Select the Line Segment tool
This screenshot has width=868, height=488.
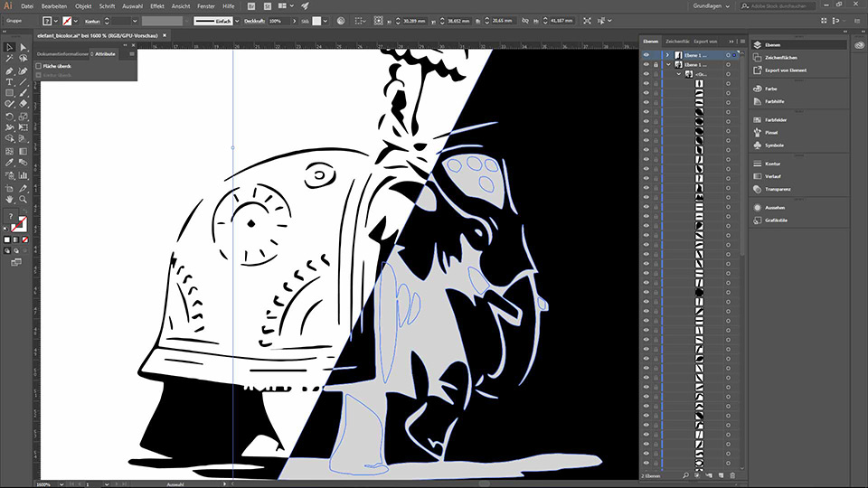point(23,82)
